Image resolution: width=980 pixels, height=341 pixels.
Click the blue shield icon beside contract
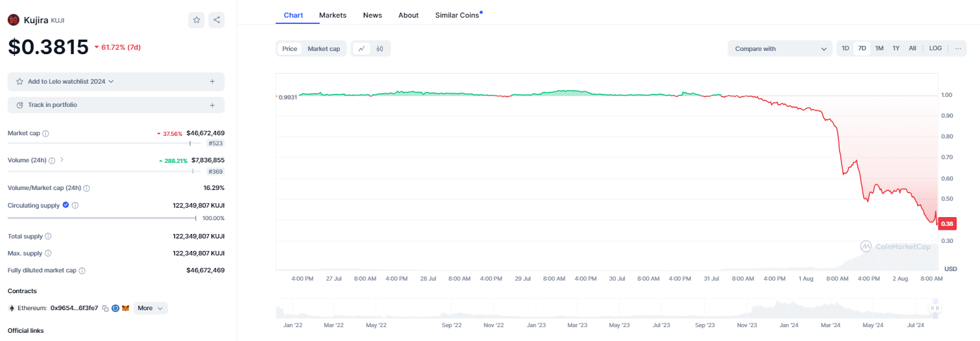click(x=115, y=308)
